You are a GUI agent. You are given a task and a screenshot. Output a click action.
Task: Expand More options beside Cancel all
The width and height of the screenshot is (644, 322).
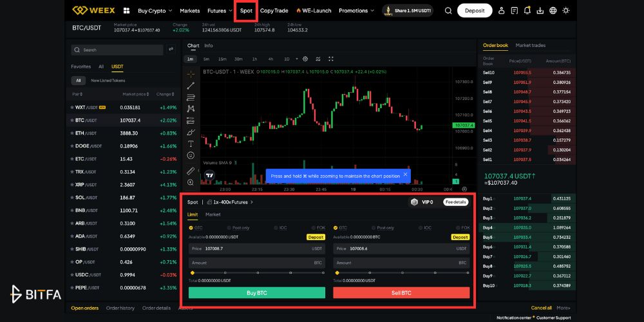(x=563, y=308)
